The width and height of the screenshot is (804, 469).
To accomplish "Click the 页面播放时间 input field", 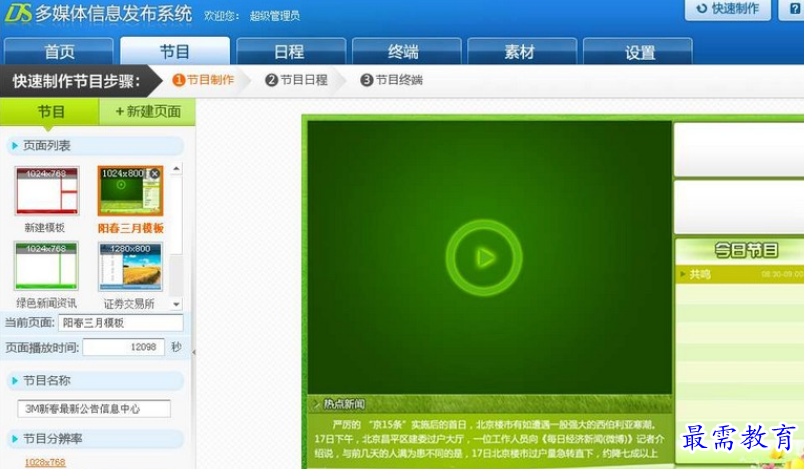I will pos(124,347).
